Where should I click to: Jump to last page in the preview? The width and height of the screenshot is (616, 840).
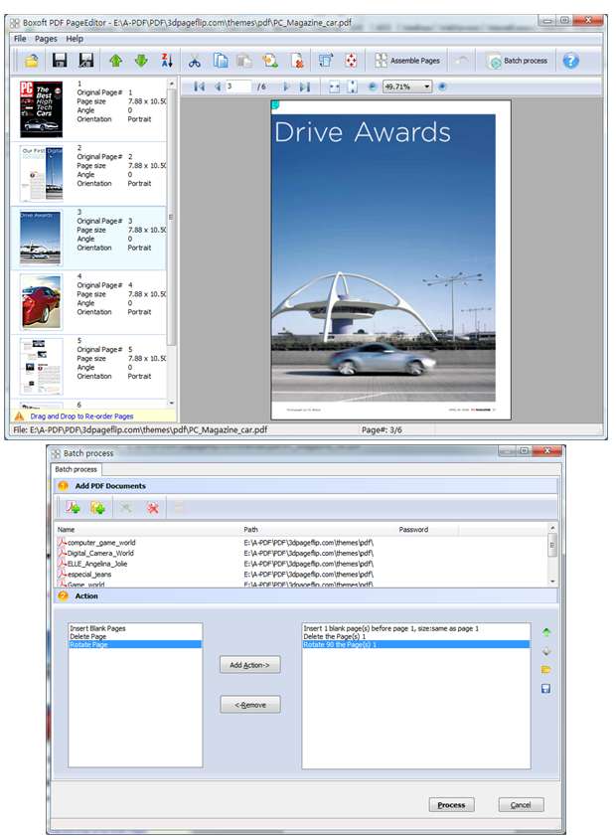[x=305, y=86]
